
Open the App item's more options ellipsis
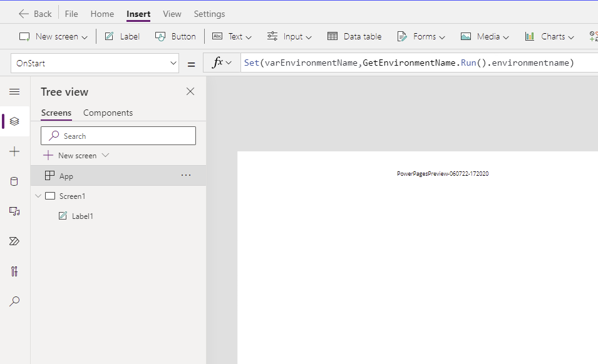coord(186,176)
